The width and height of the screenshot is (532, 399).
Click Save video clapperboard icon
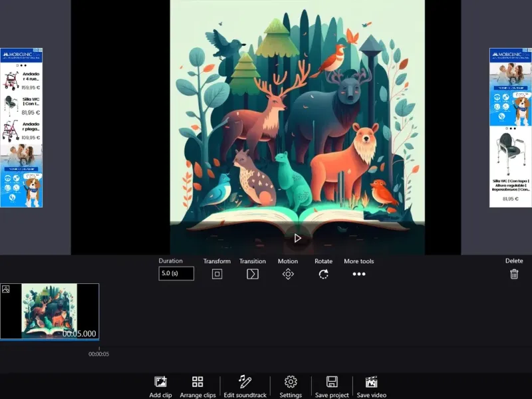[x=372, y=382]
